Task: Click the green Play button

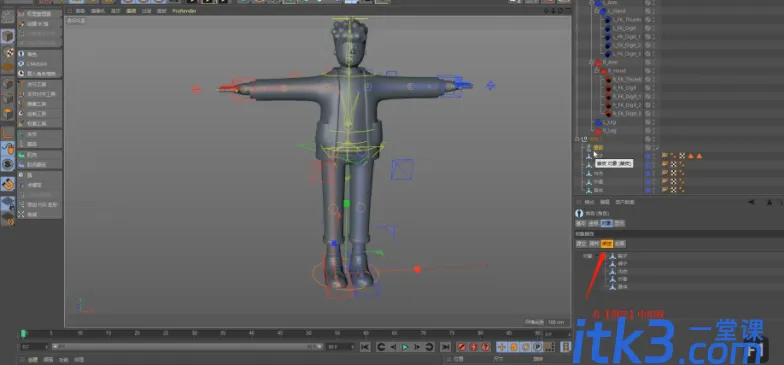Action: point(405,346)
